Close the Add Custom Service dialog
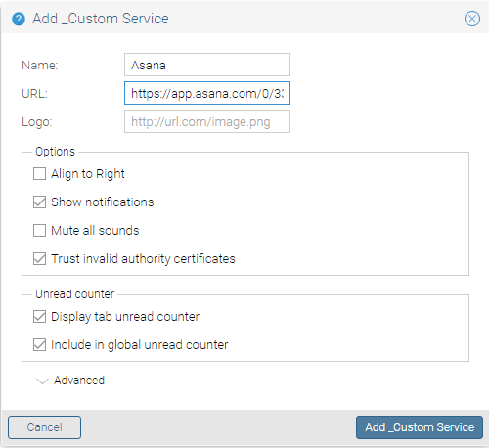The image size is (489, 448). (x=472, y=19)
